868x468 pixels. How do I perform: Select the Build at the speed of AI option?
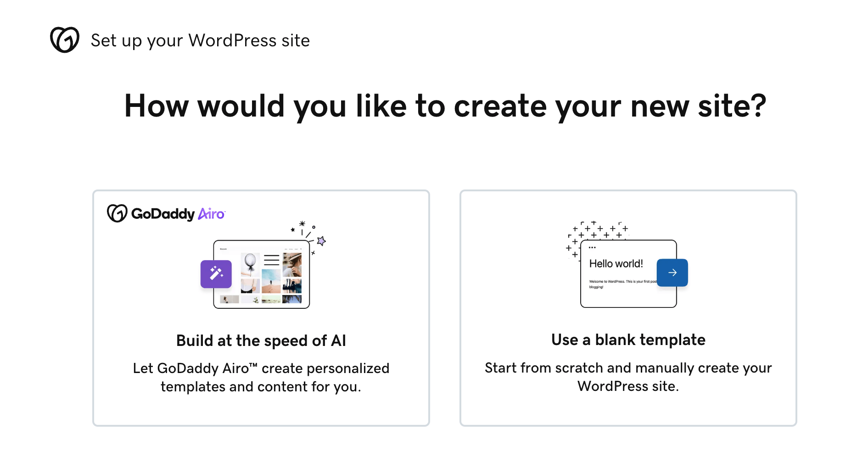tap(261, 307)
